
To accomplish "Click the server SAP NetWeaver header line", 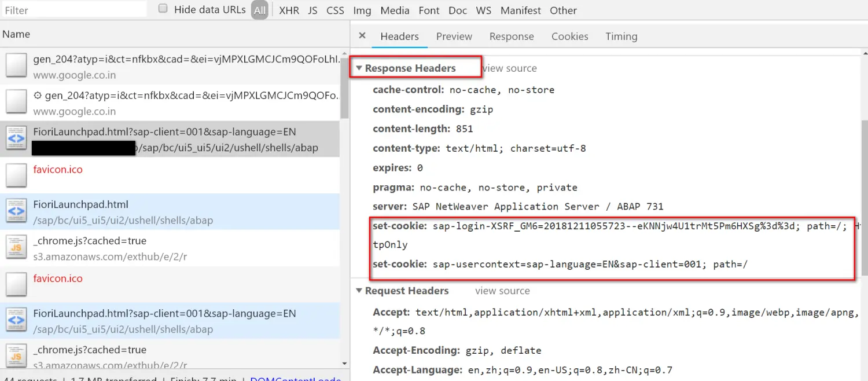I will pos(518,206).
